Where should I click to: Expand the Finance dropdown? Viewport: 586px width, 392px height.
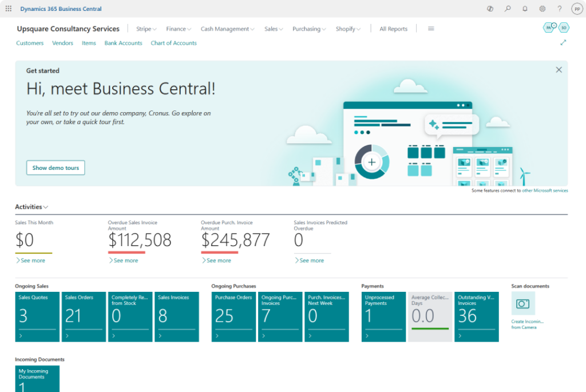pyautogui.click(x=178, y=29)
